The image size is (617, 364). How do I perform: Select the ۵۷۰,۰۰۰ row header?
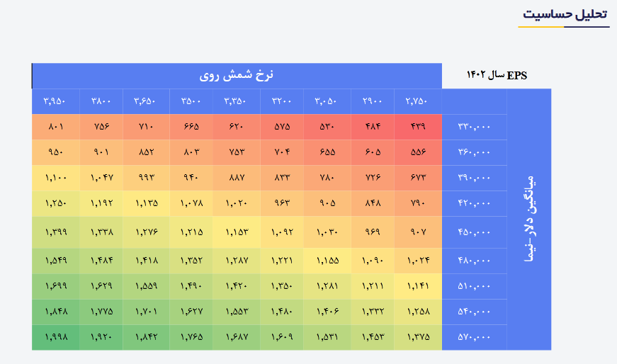tap(474, 337)
